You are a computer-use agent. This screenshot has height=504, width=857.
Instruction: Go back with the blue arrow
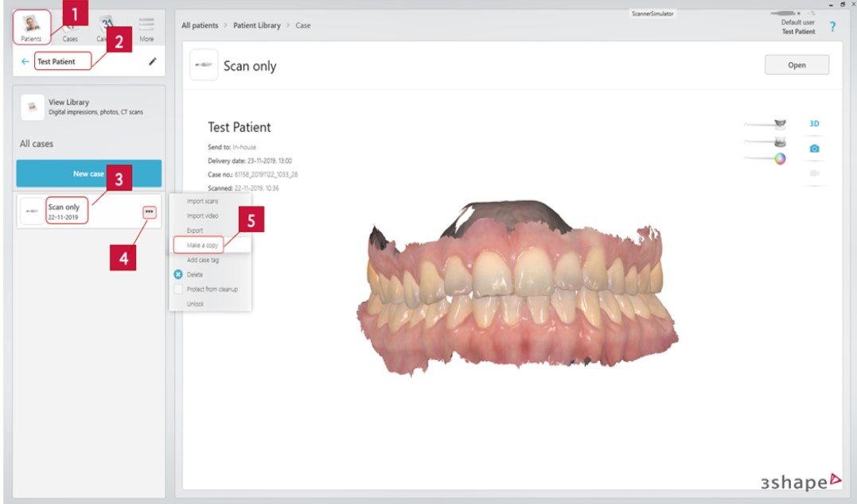[x=25, y=62]
